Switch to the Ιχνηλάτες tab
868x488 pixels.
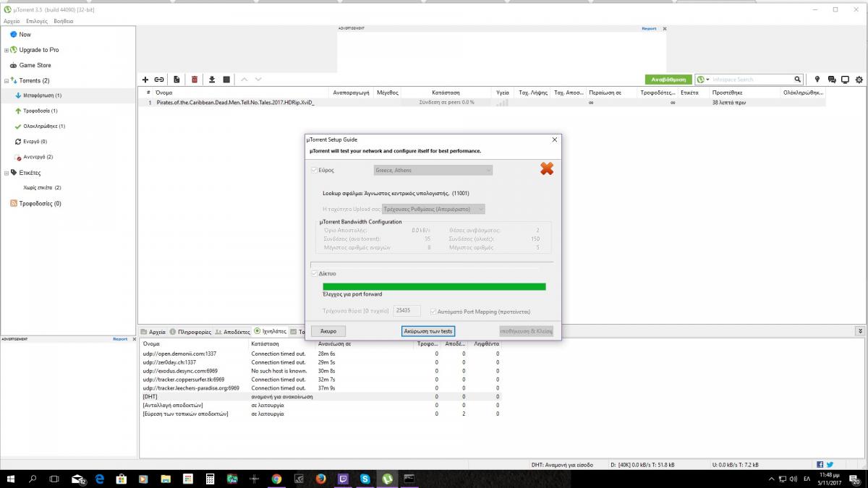[x=271, y=332]
